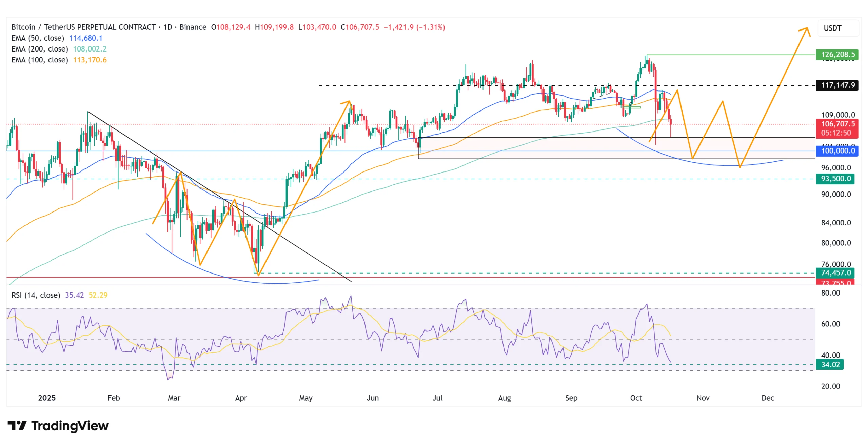Select the EMA (200, close) legend
Screen dimensions: 868x445
click(x=40, y=49)
